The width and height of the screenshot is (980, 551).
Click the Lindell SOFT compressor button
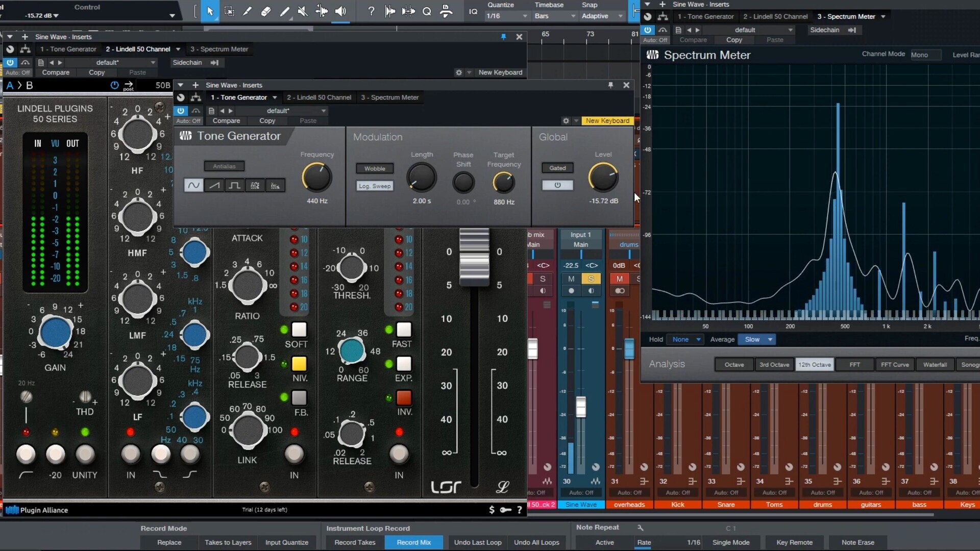pyautogui.click(x=299, y=330)
